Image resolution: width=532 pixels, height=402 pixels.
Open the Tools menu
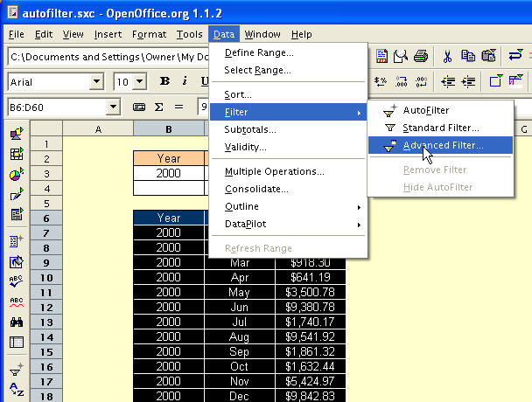pos(189,34)
